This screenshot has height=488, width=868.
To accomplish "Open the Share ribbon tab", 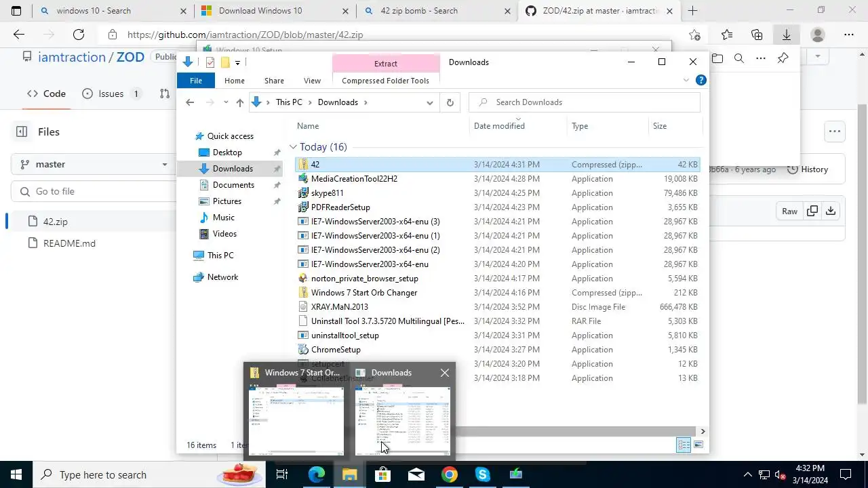I will click(x=274, y=81).
